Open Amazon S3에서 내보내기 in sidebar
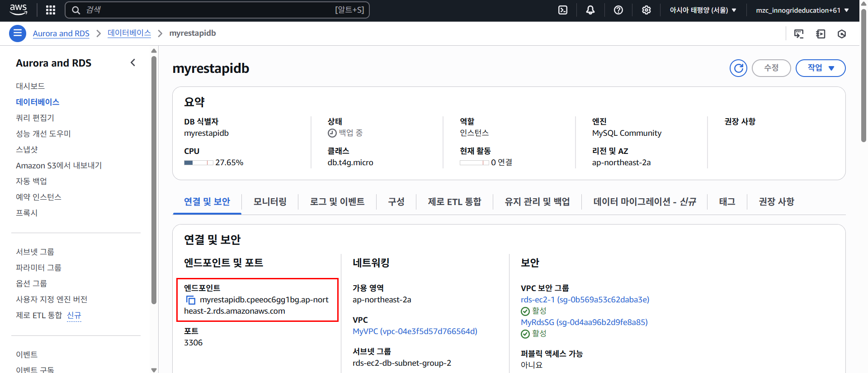 [59, 165]
